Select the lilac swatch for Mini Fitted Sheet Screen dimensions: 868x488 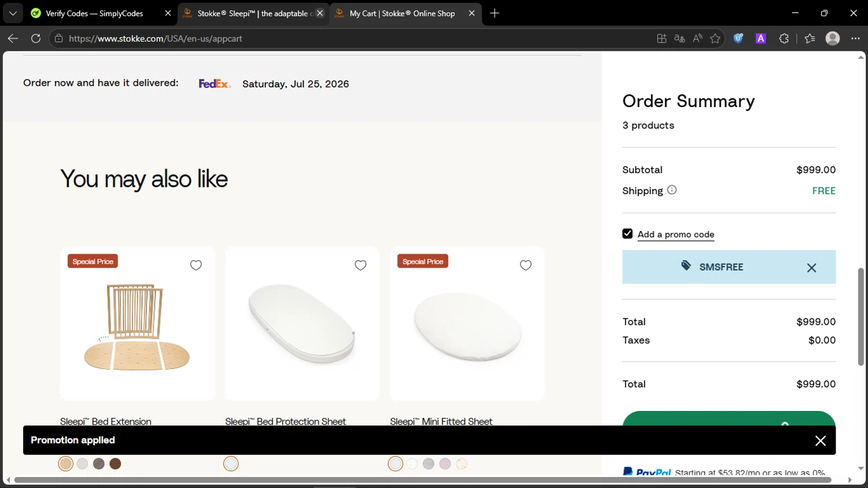[x=445, y=464]
